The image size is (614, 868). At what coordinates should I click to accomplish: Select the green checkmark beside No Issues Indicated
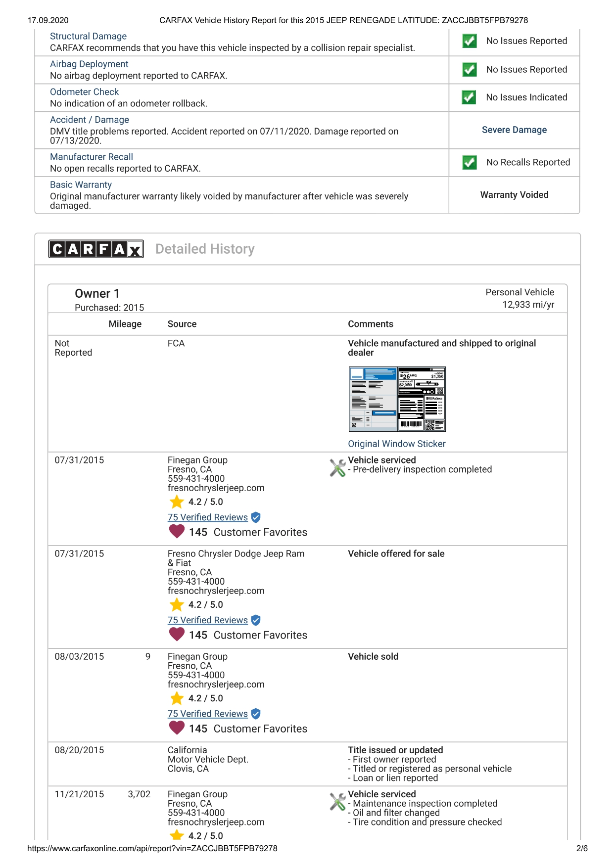pyautogui.click(x=469, y=97)
